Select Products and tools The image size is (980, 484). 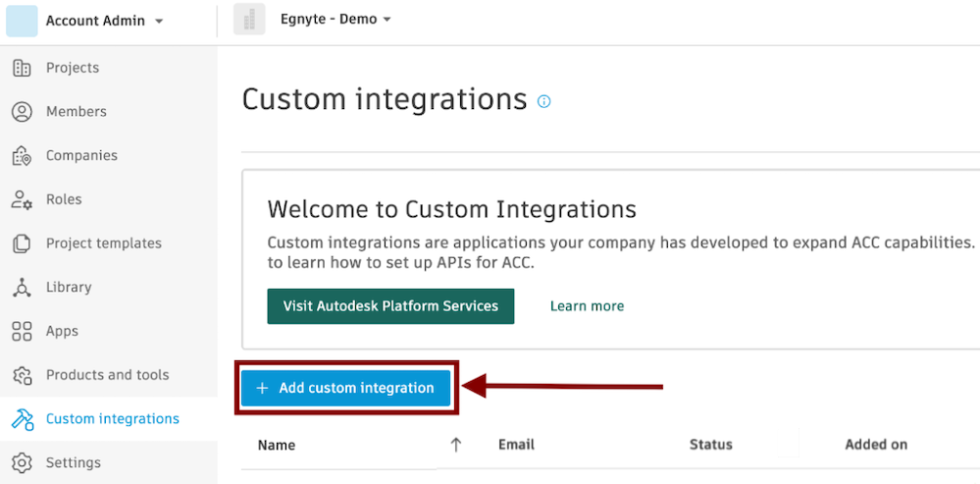click(109, 375)
